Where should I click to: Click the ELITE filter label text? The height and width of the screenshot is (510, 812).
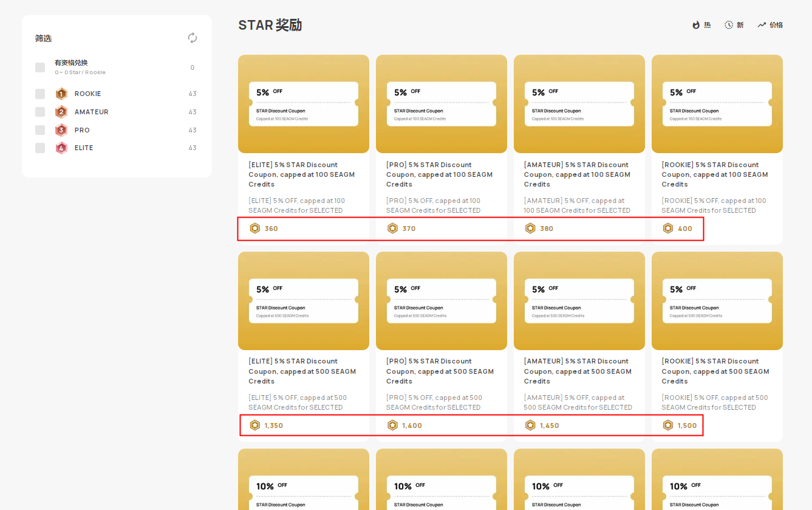point(84,148)
